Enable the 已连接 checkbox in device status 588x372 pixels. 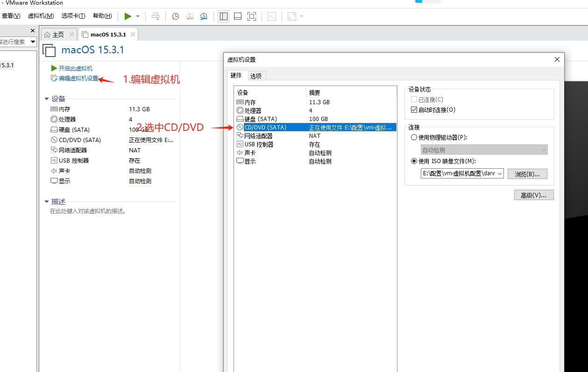[415, 99]
